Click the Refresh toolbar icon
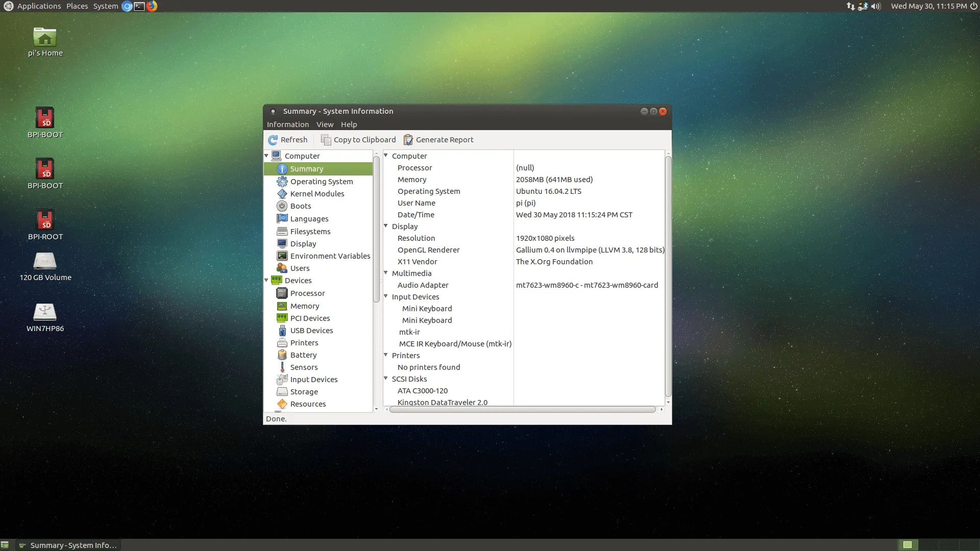 pos(273,140)
